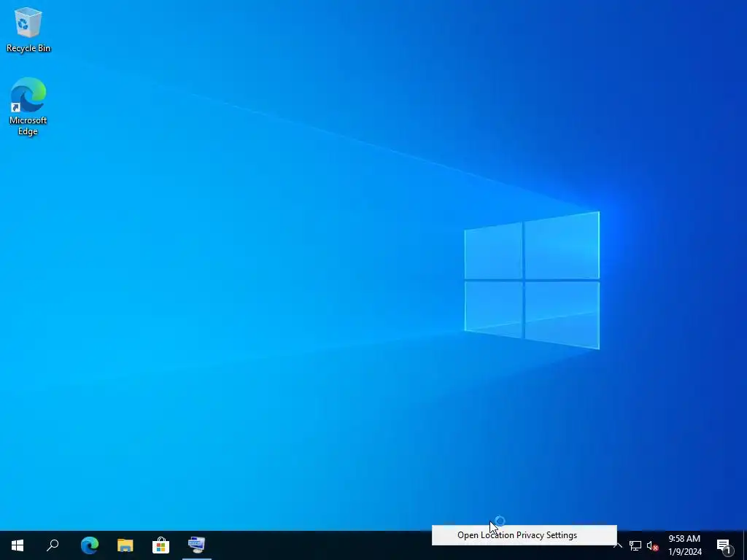Select the Recycle Bin desktop icon

[28, 29]
